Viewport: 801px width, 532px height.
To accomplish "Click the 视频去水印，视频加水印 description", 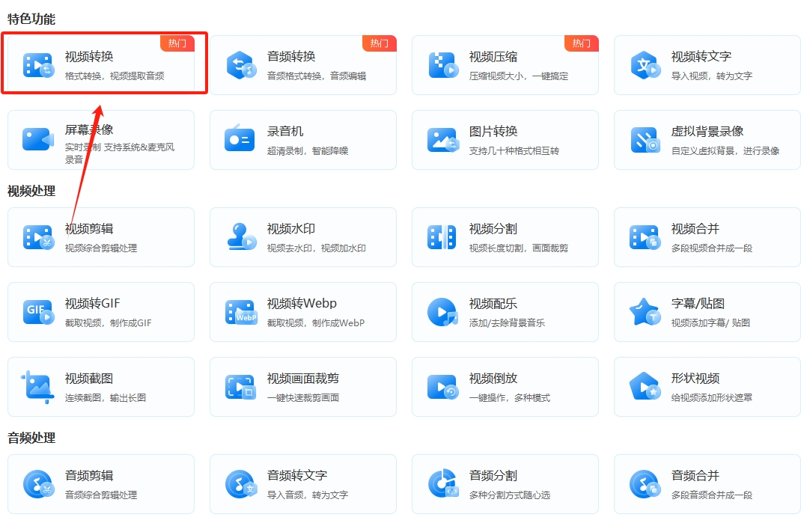I will pos(316,248).
